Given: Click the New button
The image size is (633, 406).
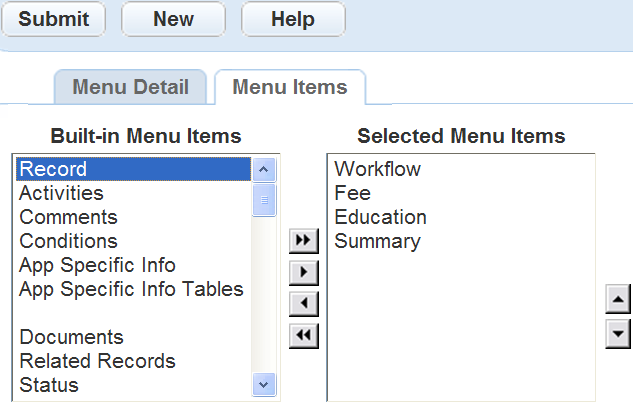Looking at the screenshot, I should pyautogui.click(x=173, y=19).
